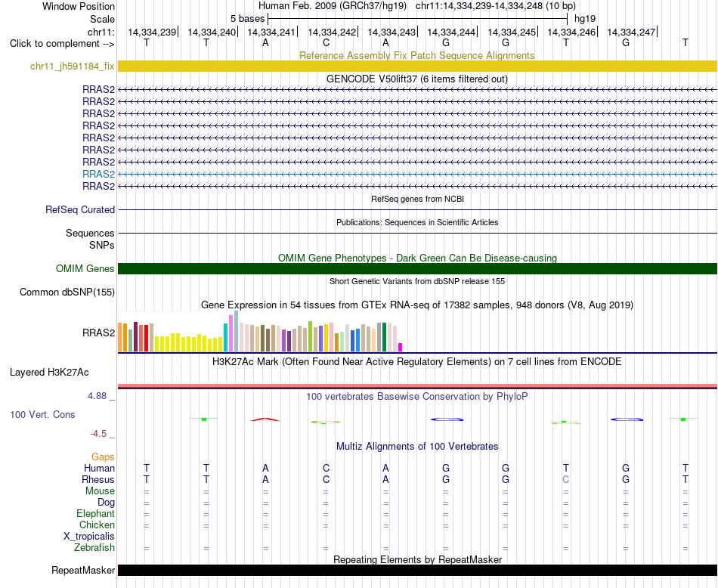
Task: Open the OMIM Genes track label
Action: pos(85,269)
